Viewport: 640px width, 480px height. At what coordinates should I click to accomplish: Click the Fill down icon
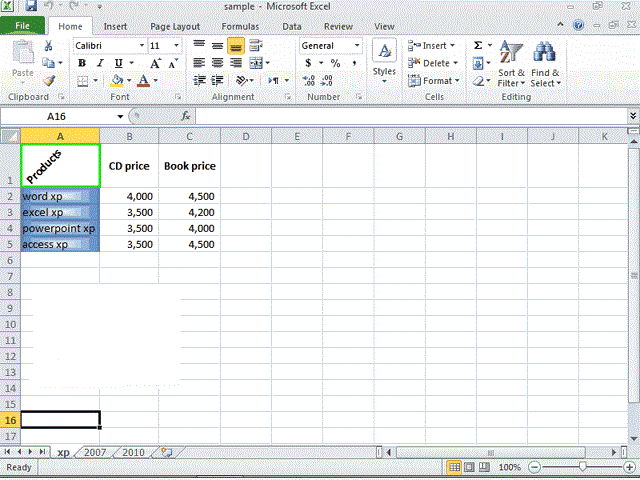(478, 63)
